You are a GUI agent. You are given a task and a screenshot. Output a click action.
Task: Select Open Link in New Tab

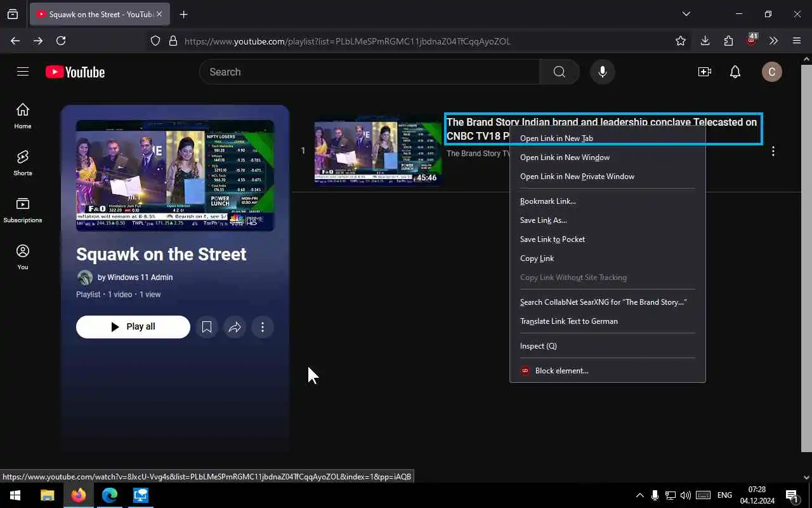click(608, 138)
